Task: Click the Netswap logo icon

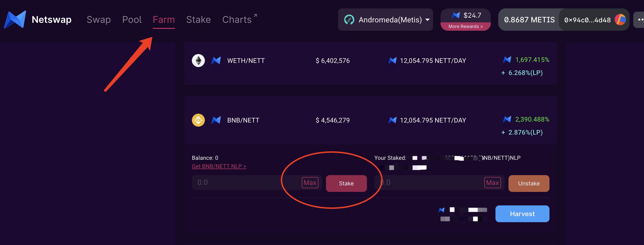Action: click(x=15, y=20)
